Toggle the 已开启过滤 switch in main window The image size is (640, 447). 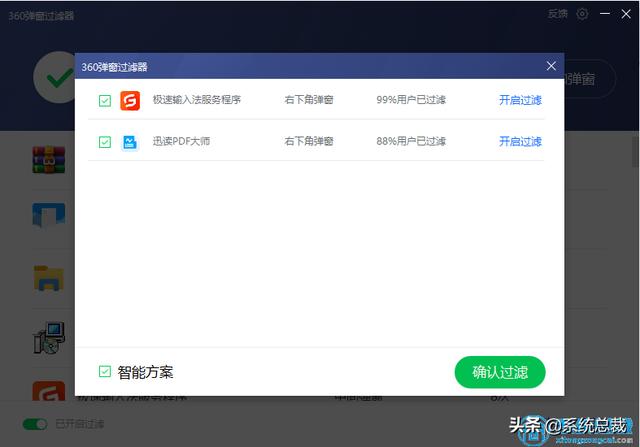[x=35, y=424]
